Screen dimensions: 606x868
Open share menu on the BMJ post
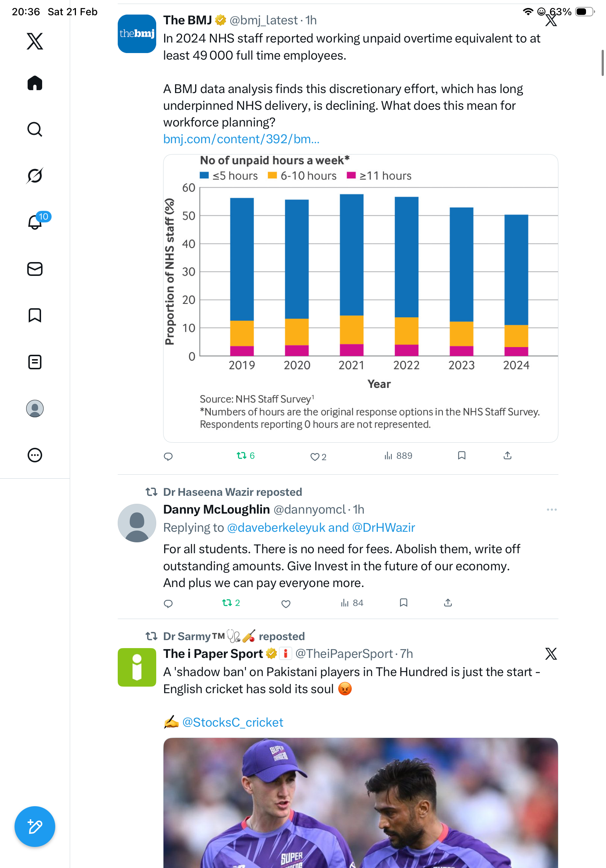coord(508,455)
